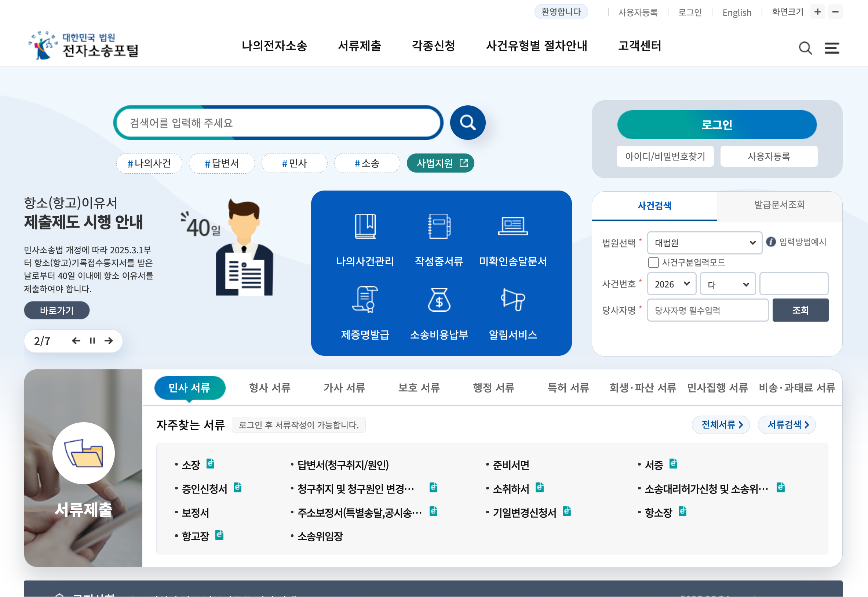The width and height of the screenshot is (868, 597).
Task: Open the case type 다 dropdown
Action: click(727, 284)
